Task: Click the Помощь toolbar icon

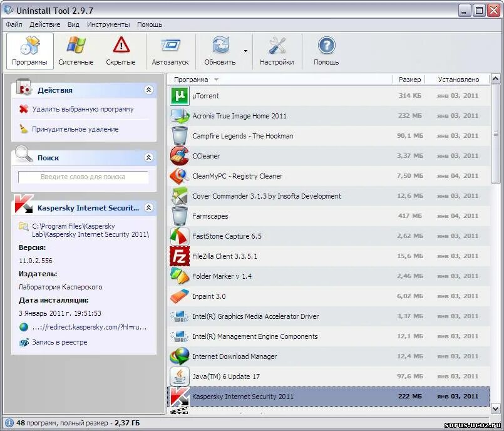Action: [x=326, y=50]
